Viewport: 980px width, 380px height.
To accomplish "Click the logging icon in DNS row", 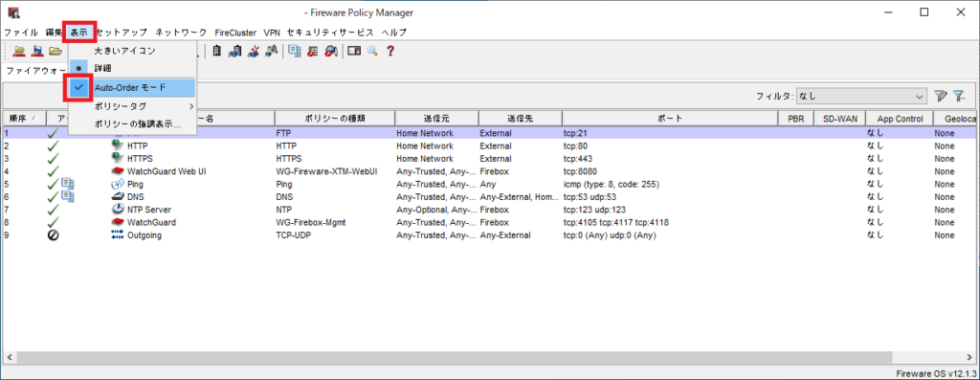I will [68, 197].
